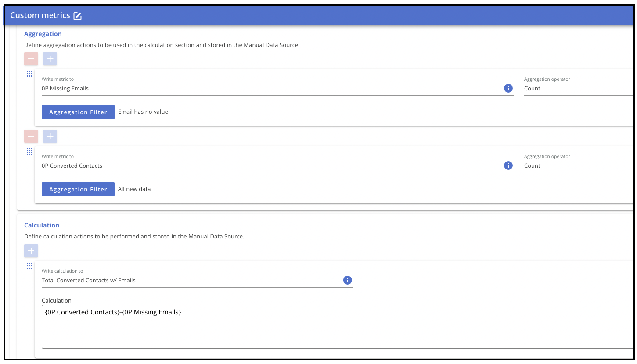This screenshot has height=364, width=637.
Task: Click the edit pencil icon beside Custom metrics
Action: click(78, 16)
